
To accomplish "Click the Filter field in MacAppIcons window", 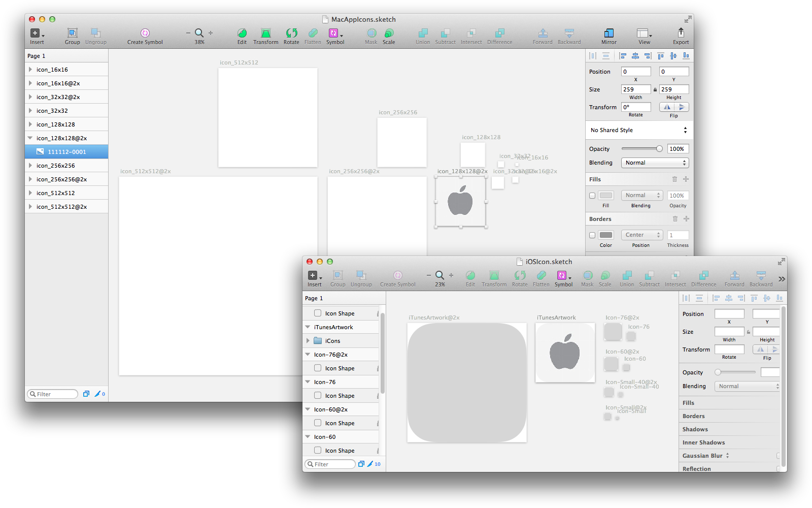I will (52, 394).
